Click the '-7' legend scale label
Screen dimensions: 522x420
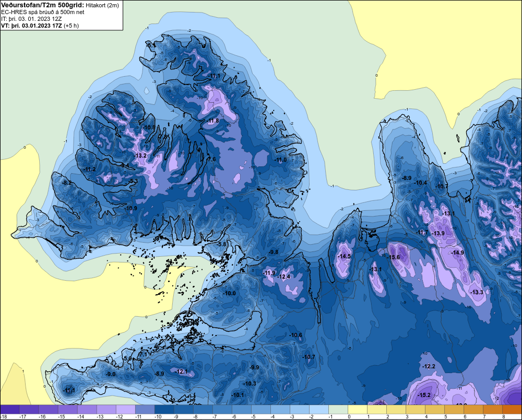(x=216, y=417)
